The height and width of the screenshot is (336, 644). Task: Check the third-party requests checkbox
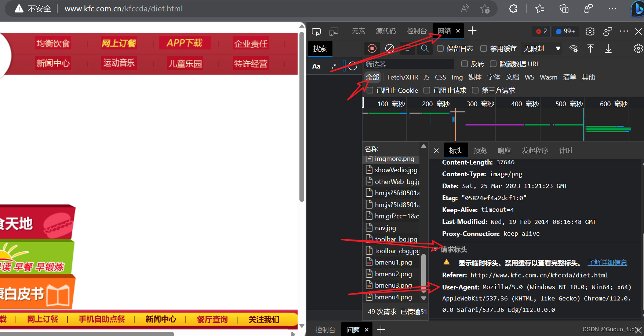[x=475, y=90]
